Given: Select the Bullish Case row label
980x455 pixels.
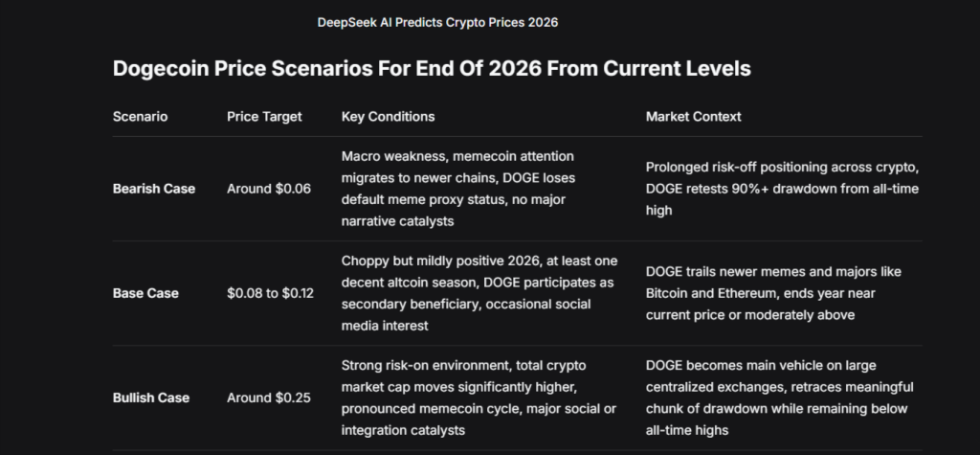Looking at the screenshot, I should click(x=151, y=398).
